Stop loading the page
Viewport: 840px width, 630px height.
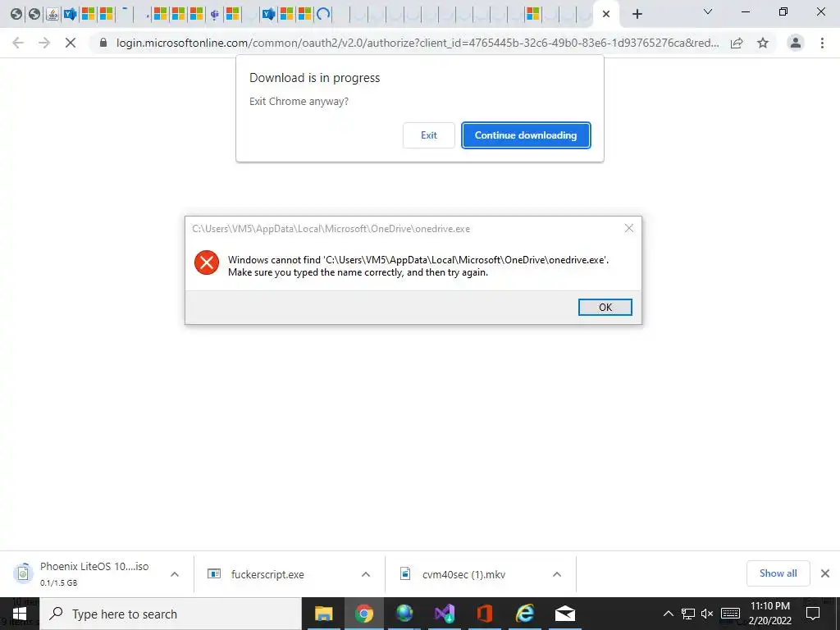71,43
